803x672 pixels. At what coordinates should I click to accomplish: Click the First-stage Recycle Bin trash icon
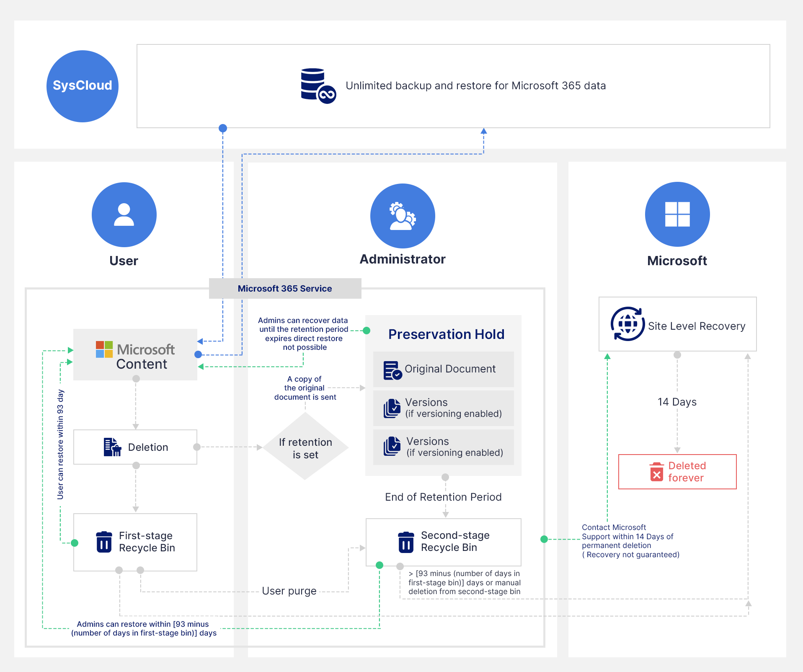(104, 542)
